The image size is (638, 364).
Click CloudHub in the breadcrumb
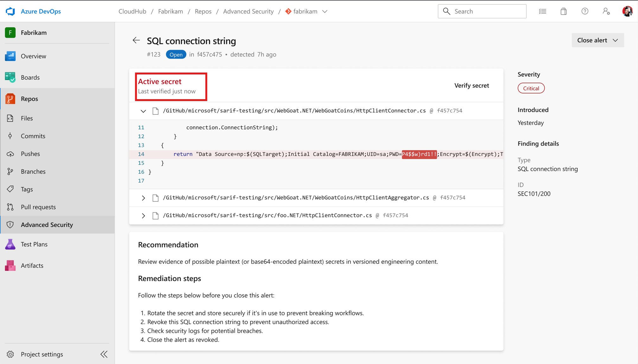pyautogui.click(x=132, y=11)
